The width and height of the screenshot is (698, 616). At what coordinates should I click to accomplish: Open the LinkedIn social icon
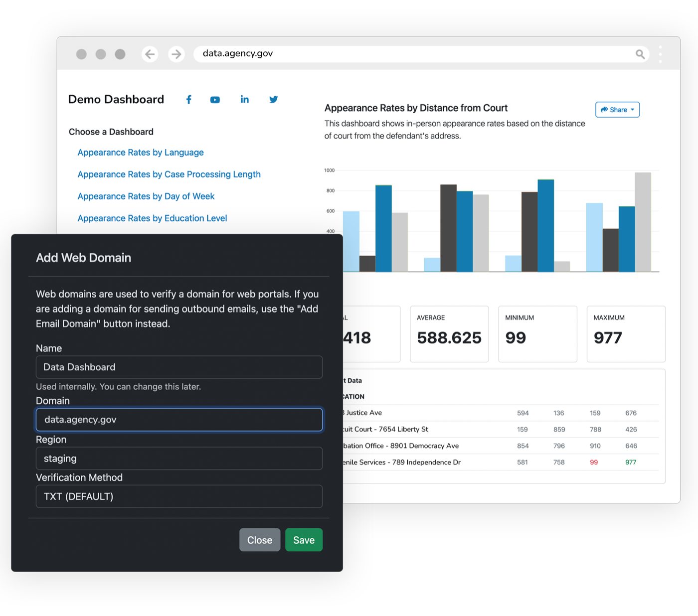click(x=244, y=99)
